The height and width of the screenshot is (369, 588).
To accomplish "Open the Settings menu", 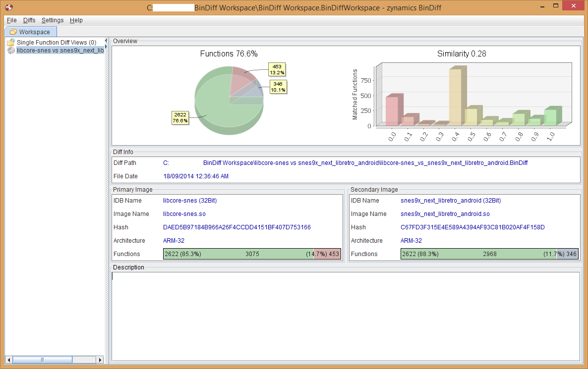I will 53,20.
